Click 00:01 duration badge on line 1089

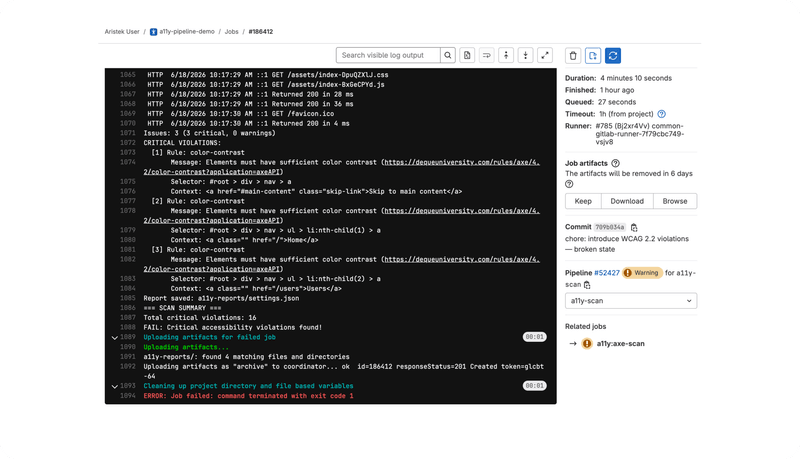(x=534, y=337)
